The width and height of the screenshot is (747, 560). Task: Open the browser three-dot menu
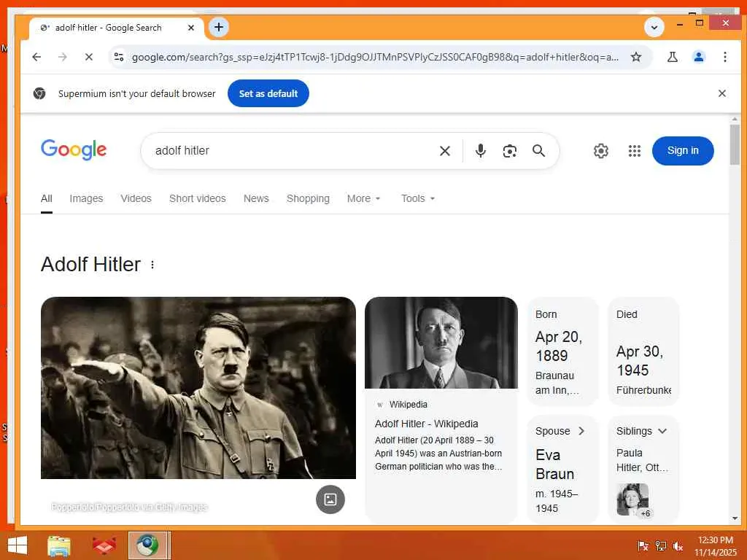pyautogui.click(x=724, y=57)
